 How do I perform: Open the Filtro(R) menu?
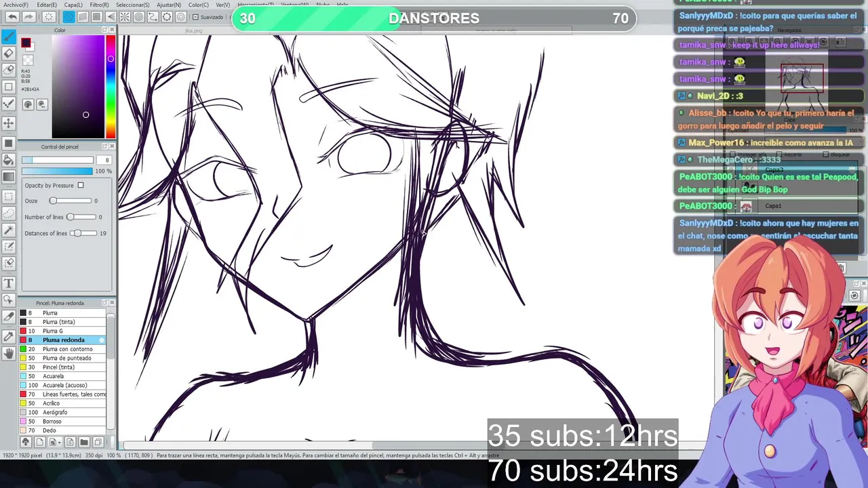(99, 5)
